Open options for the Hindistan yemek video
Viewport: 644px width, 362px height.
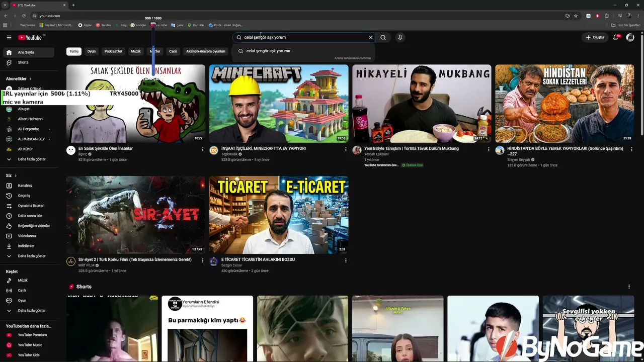(631, 149)
